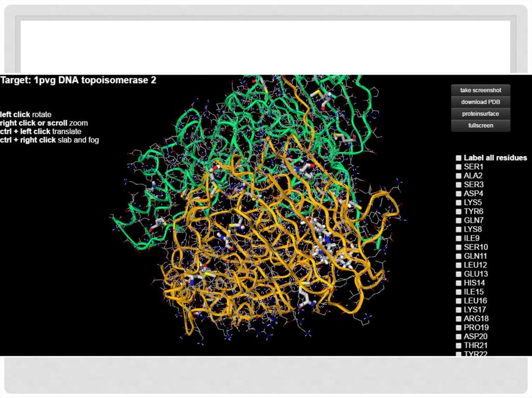Enable the LYS17 residue label

459,310
